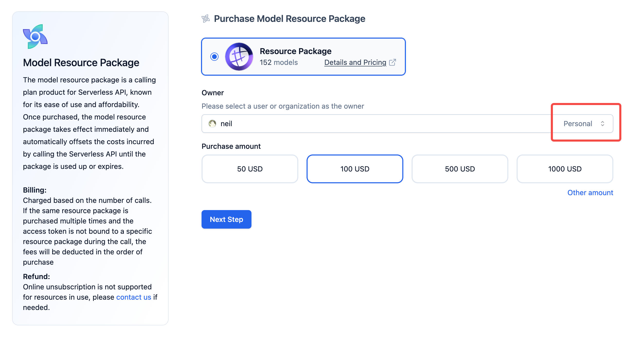The width and height of the screenshot is (644, 346).
Task: Click the Other amount link
Action: point(590,193)
